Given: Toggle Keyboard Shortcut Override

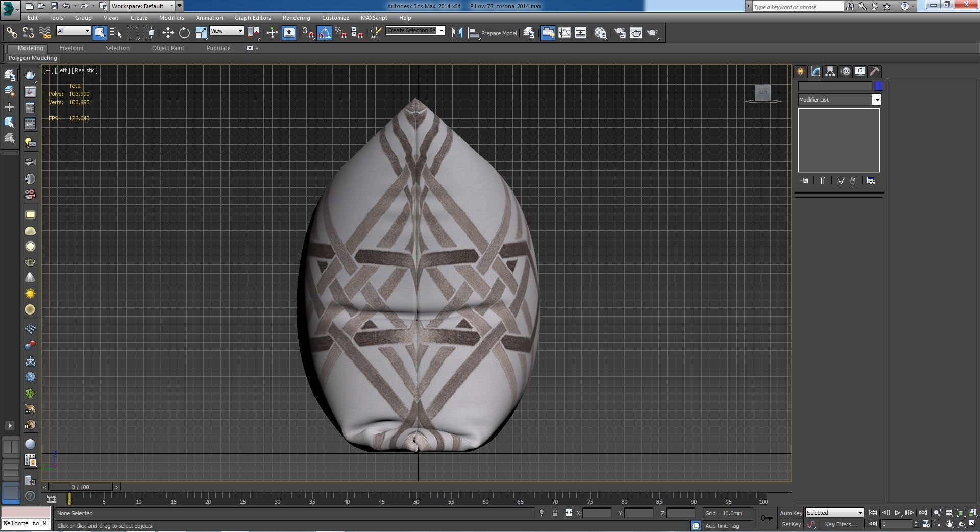Looking at the screenshot, I should click(x=289, y=33).
